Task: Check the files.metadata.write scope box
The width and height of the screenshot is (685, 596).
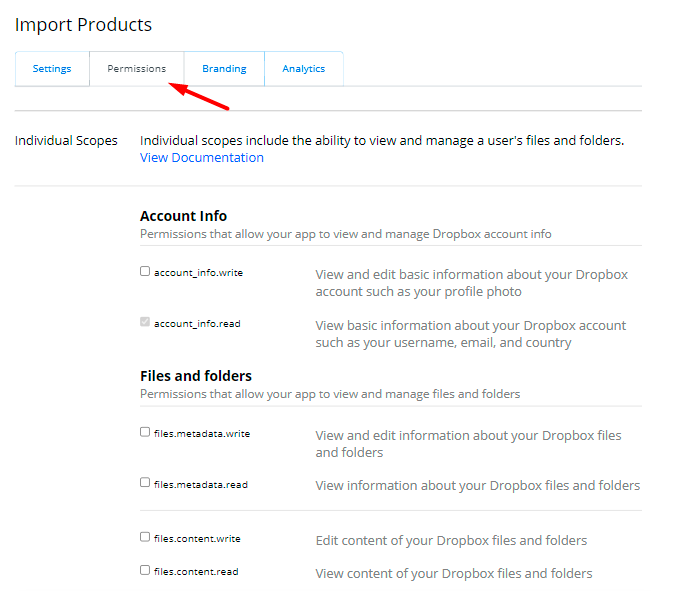Action: click(145, 433)
